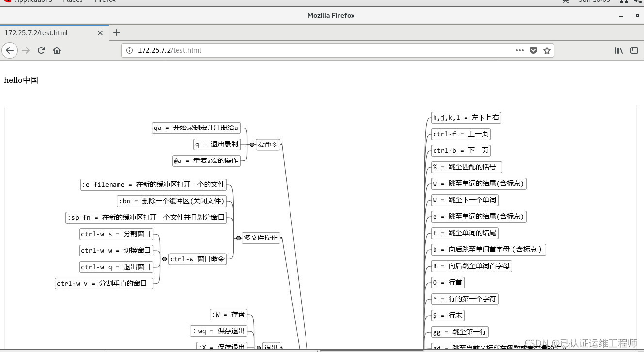This screenshot has height=352, width=644.
Task: Click the ':e filename' node
Action: click(153, 185)
